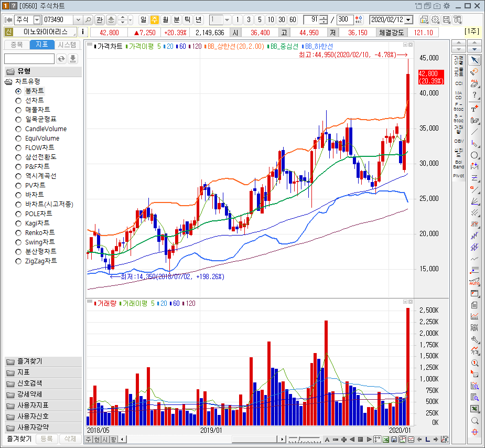
Task: Expand the 사용자지표 folder section
Action: 44,406
